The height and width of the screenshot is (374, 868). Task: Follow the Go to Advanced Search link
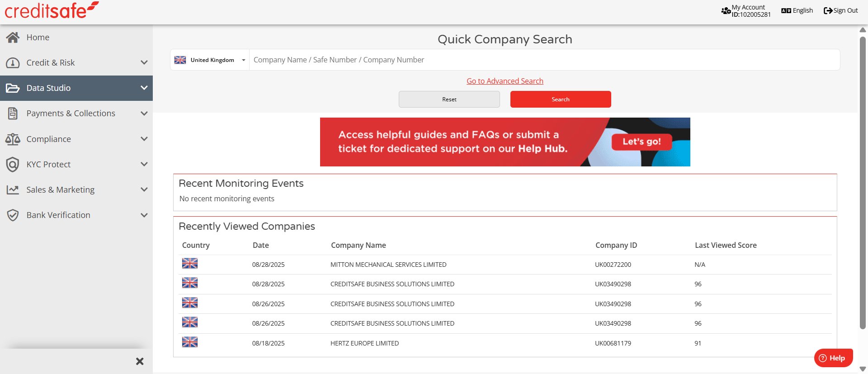click(505, 81)
